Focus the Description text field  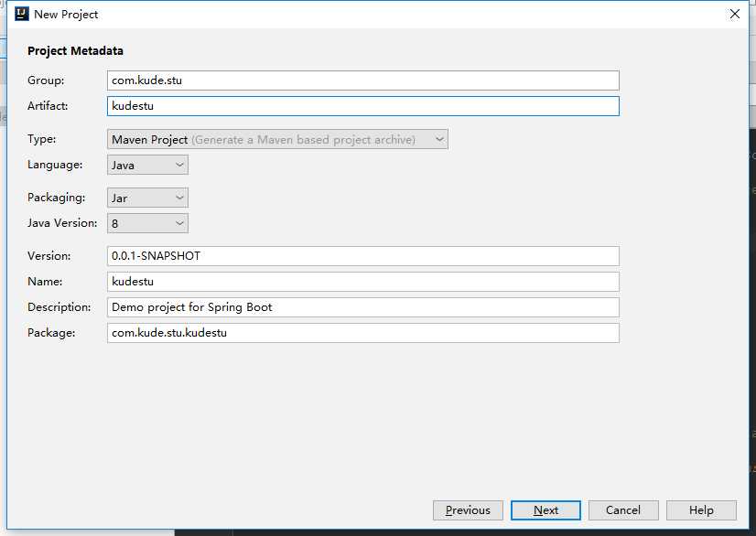pyautogui.click(x=362, y=307)
